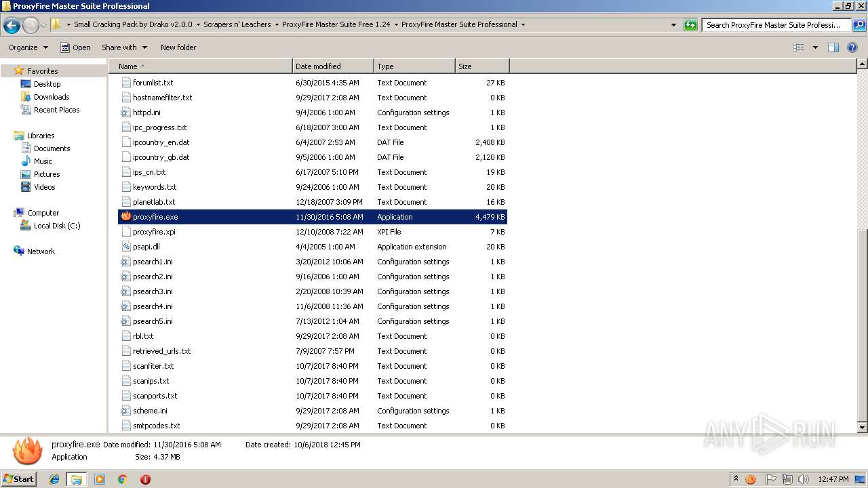The width and height of the screenshot is (868, 488).
Task: Show hidden system tray icons
Action: (x=736, y=479)
